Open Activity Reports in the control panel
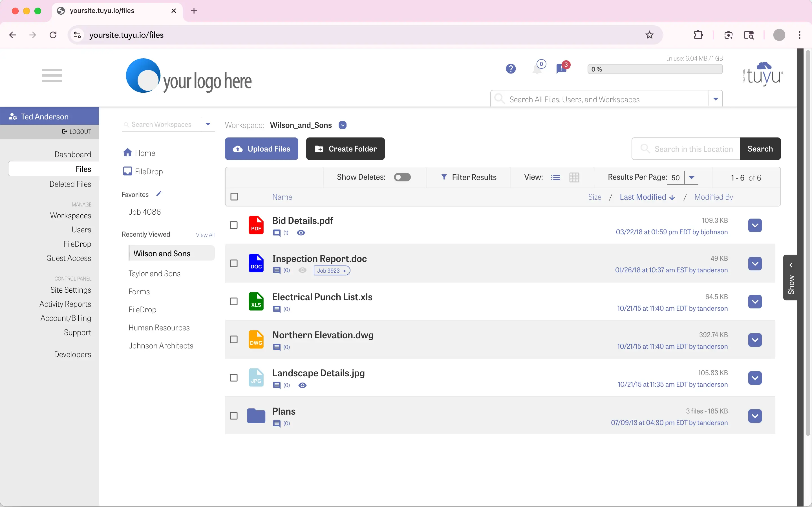The image size is (812, 507). click(65, 304)
